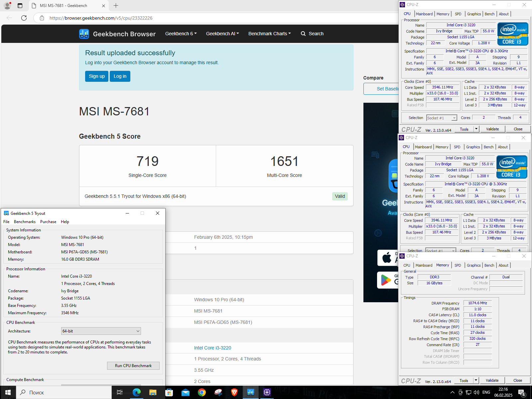532x399 pixels.
Task: Open Graphics tab in top CPU-Z window
Action: pyautogui.click(x=474, y=14)
